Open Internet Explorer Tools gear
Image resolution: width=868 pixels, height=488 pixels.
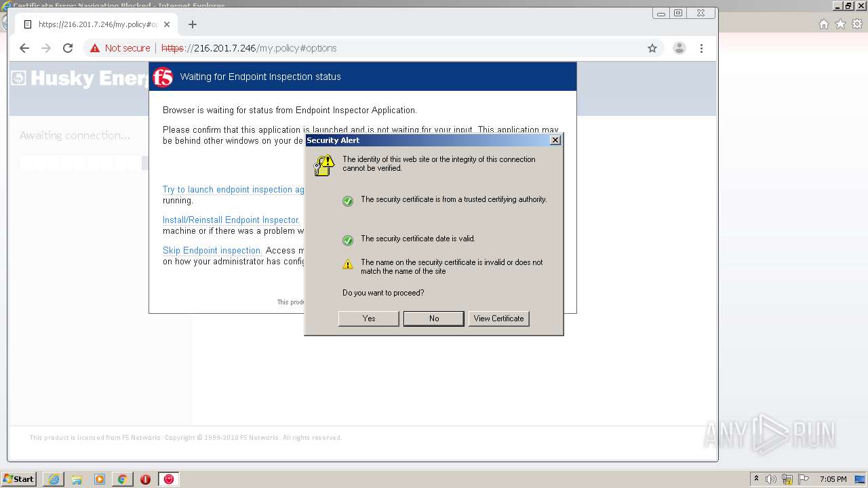click(x=857, y=24)
